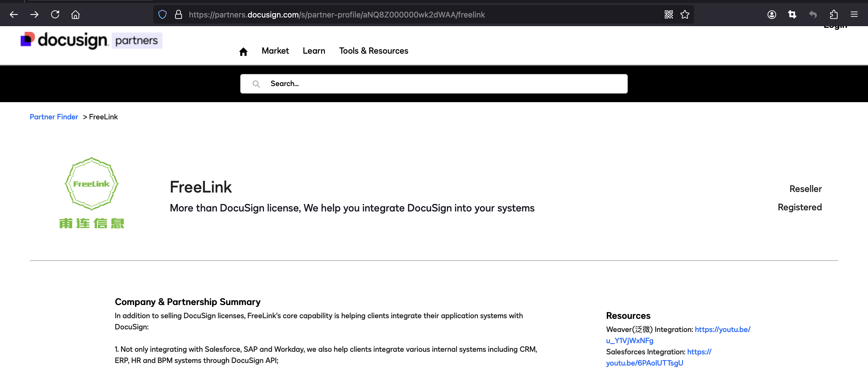Open the Firefox account icon
868x371 pixels.
click(x=772, y=14)
